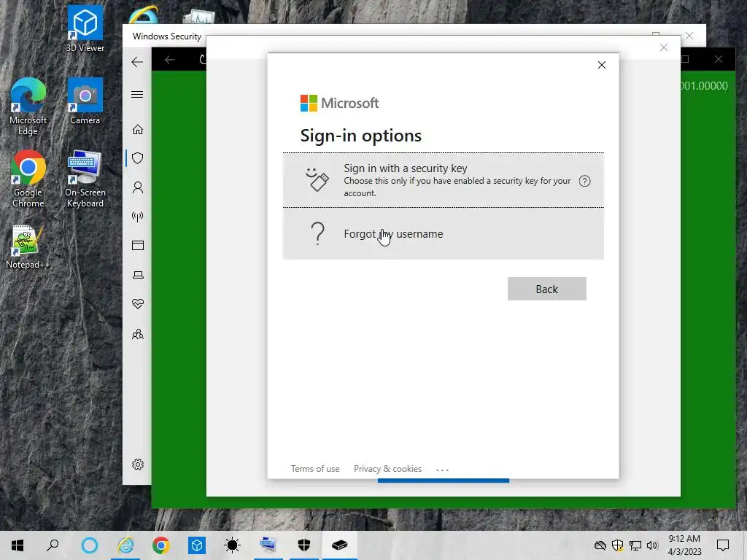747x560 pixels.
Task: Open Device security laptop icon
Action: (x=138, y=275)
